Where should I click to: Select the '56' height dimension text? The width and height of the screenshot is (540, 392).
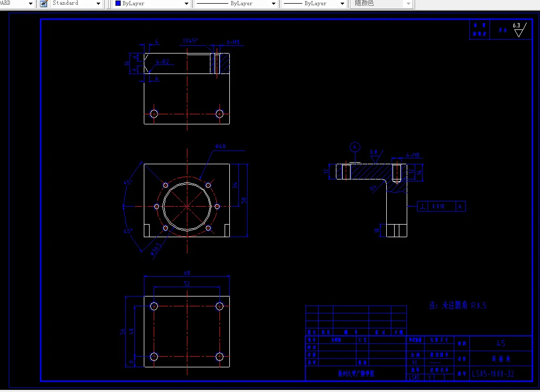pos(123,331)
